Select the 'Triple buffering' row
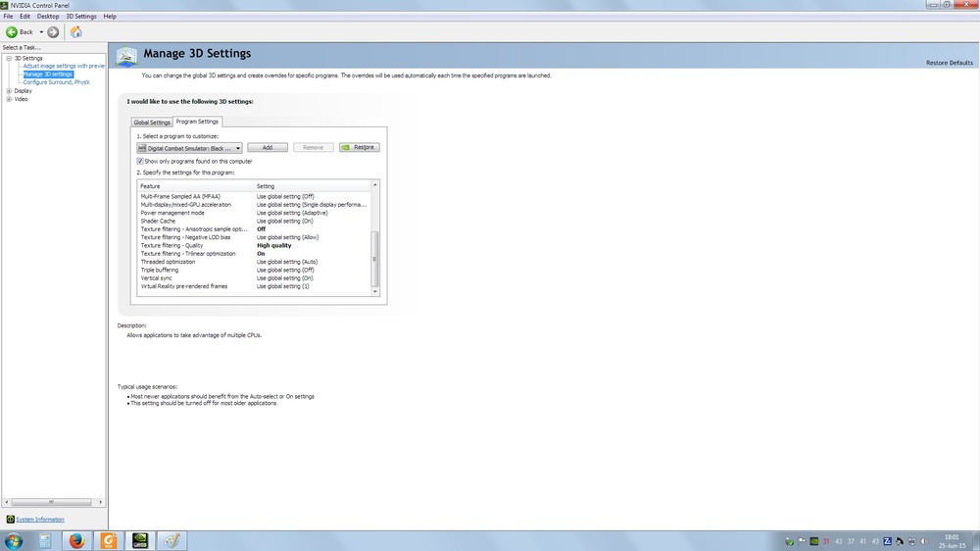Viewport: 980px width, 551px height. click(x=255, y=270)
